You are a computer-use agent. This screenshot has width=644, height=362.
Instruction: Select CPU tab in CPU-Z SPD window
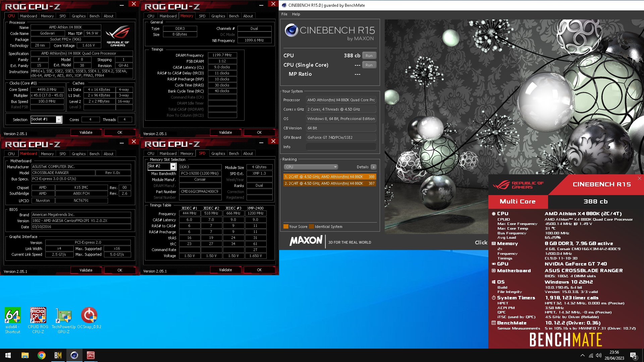(x=151, y=154)
